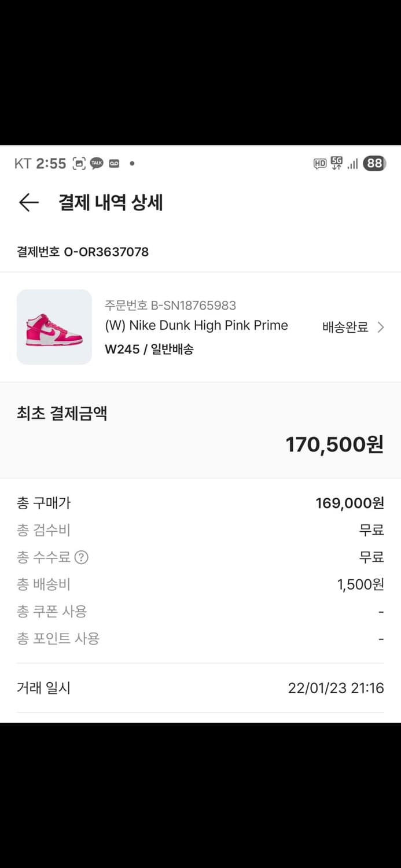This screenshot has height=868, width=401.
Task: Select the 결제 내역 상세 title
Action: (110, 203)
